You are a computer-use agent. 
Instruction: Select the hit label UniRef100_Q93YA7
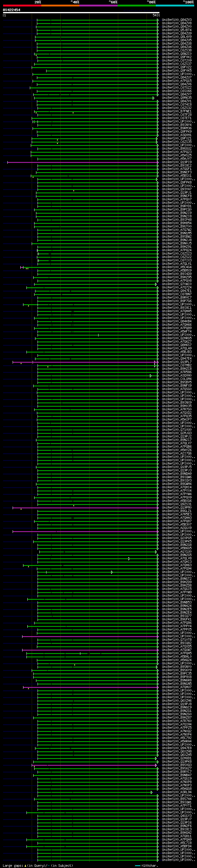point(177,189)
